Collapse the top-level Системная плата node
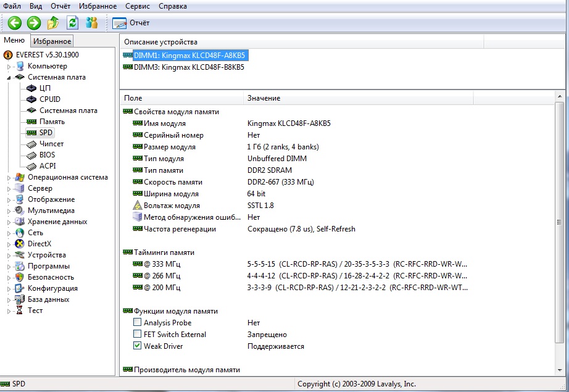Viewport: 569px width, 392px height. (x=9, y=78)
